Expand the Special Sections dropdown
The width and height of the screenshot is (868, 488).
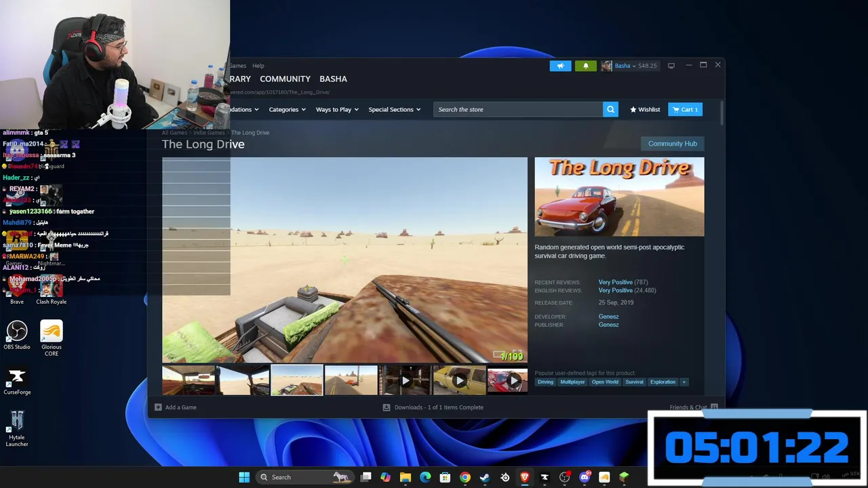click(x=395, y=109)
